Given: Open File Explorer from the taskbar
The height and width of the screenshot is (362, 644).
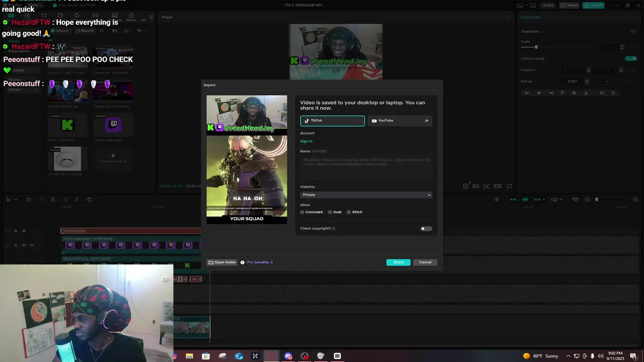Looking at the screenshot, I should click(189, 356).
